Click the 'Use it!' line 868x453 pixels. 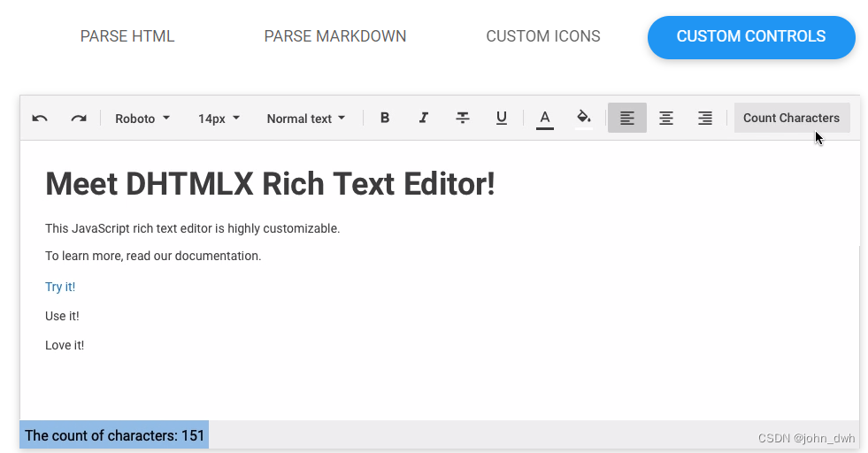(62, 316)
